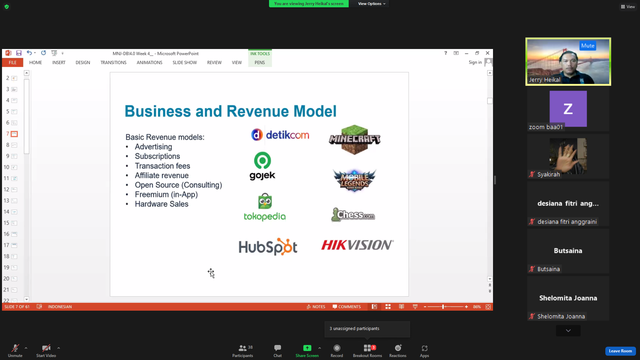The height and width of the screenshot is (360, 640).
Task: Toggle the Notes pane
Action: coord(316,307)
